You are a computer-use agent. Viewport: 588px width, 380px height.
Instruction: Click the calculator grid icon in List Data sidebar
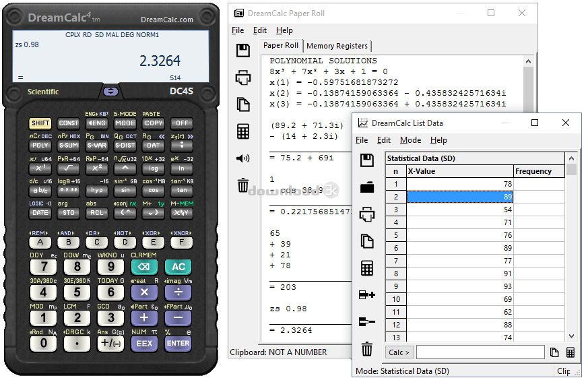pos(367,268)
